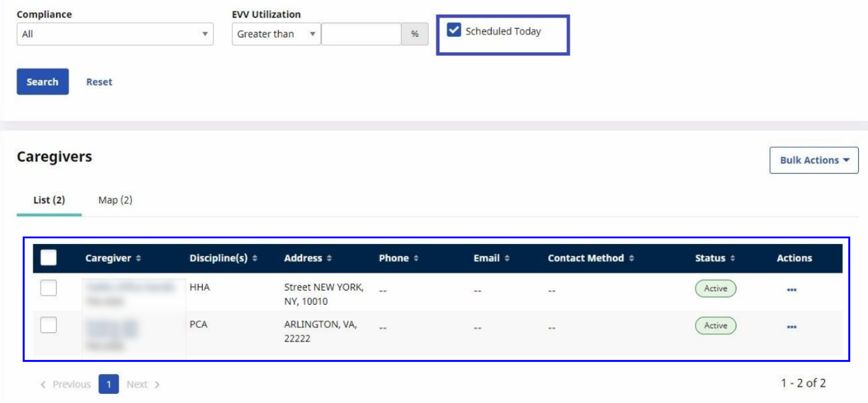
Task: Tick the checkbox for the ARLINGTON caregiver
Action: click(x=49, y=325)
